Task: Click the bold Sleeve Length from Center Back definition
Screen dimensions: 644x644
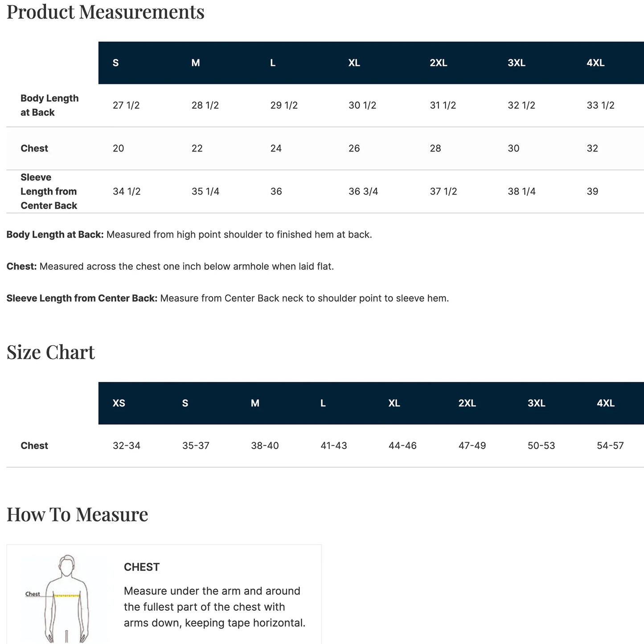Action: coord(82,298)
